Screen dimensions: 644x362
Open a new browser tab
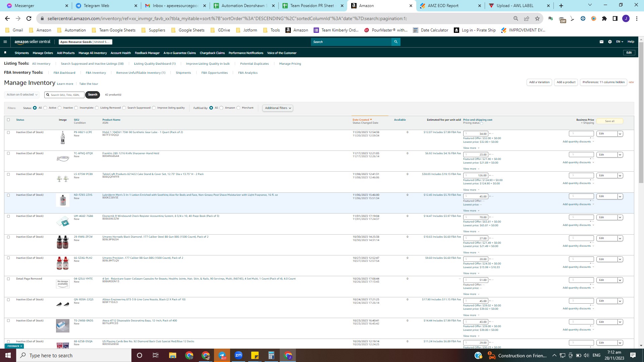coord(561,6)
